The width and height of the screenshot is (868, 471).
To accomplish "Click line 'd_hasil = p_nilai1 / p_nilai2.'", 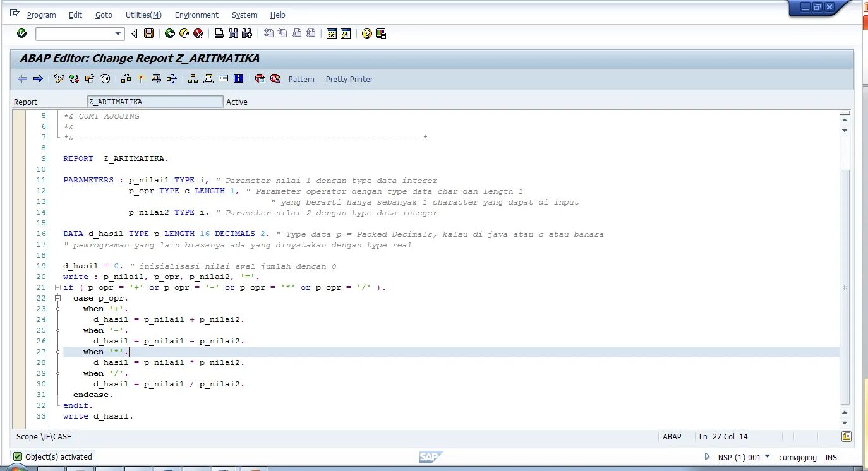I will (169, 384).
